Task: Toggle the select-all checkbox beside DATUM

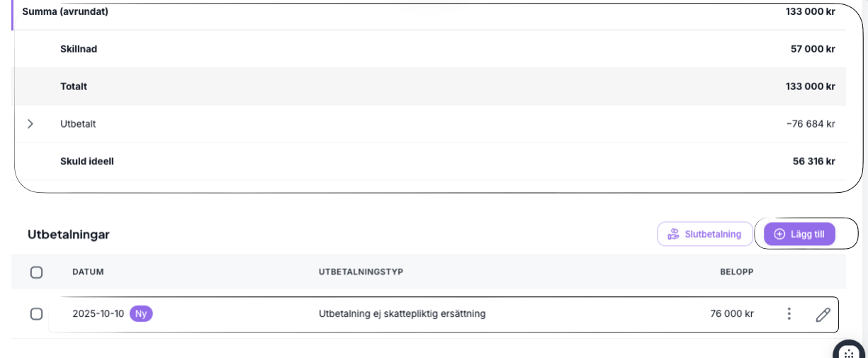Action: [x=36, y=272]
